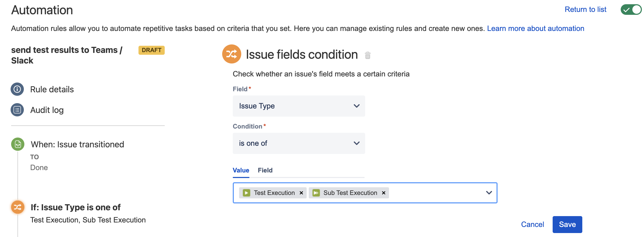Image resolution: width=644 pixels, height=237 pixels.
Task: Click the trash icon beside Issue fields condition
Action: pos(368,55)
